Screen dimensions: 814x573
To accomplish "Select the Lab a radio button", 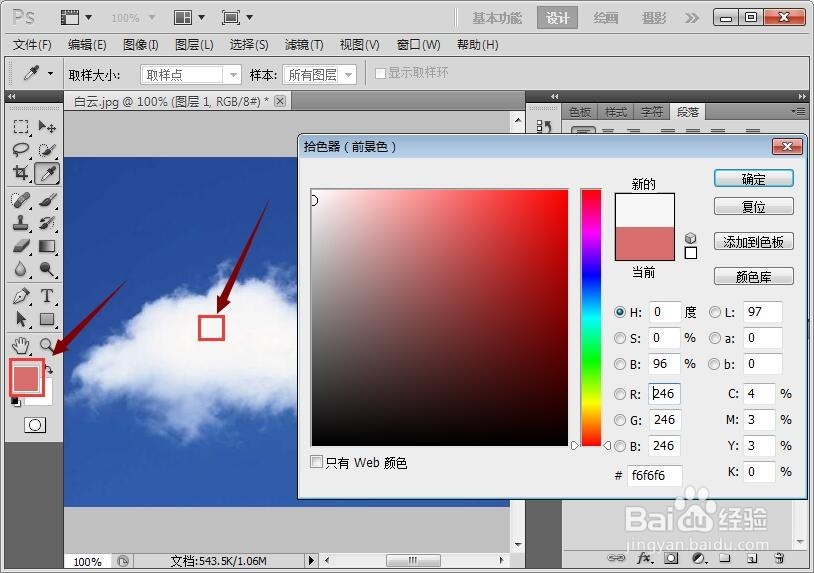I will tap(715, 338).
